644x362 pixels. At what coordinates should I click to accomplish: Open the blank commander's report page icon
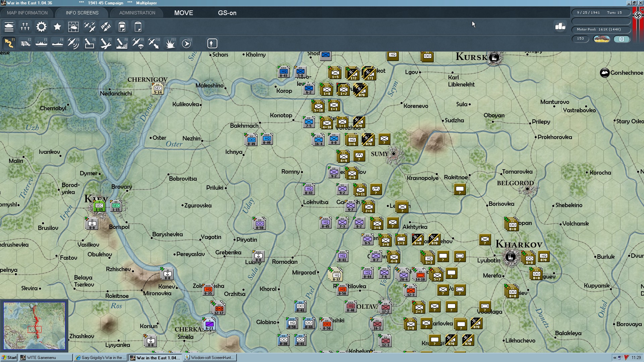(x=138, y=27)
